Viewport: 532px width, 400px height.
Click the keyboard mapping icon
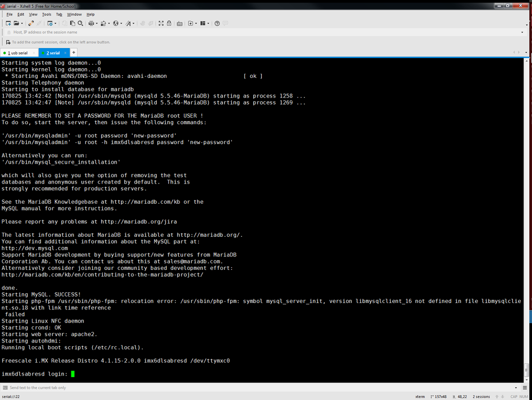pos(180,23)
